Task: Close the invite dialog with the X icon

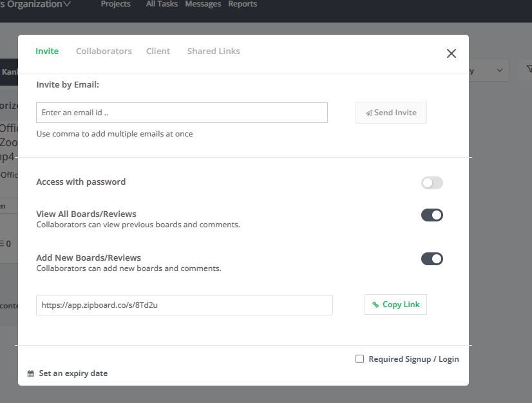Action: pos(451,53)
